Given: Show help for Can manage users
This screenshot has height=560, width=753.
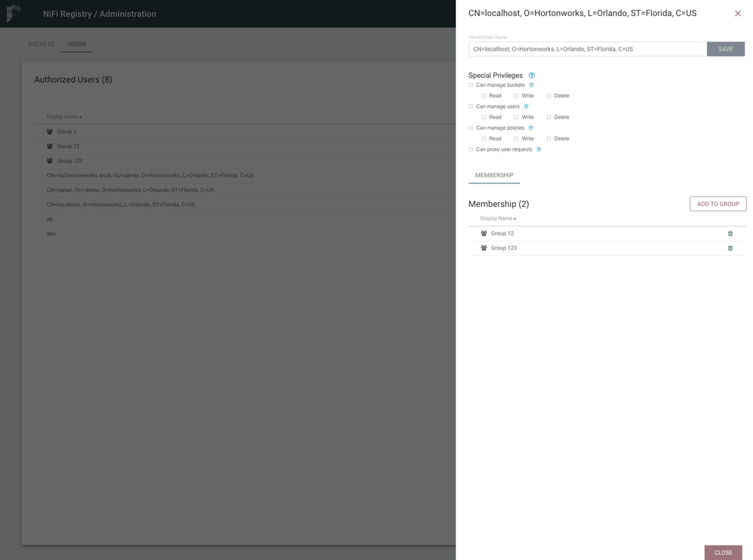Looking at the screenshot, I should point(526,106).
